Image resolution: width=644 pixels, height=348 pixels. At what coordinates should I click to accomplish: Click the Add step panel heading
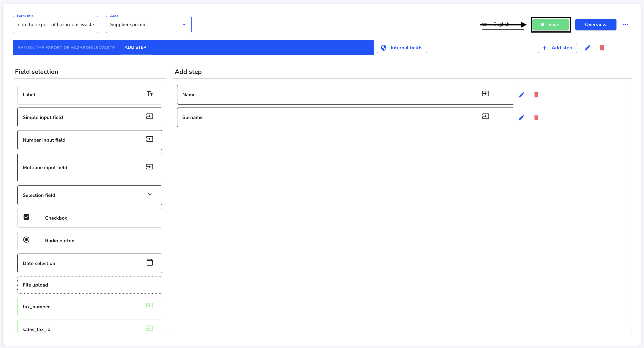(188, 72)
